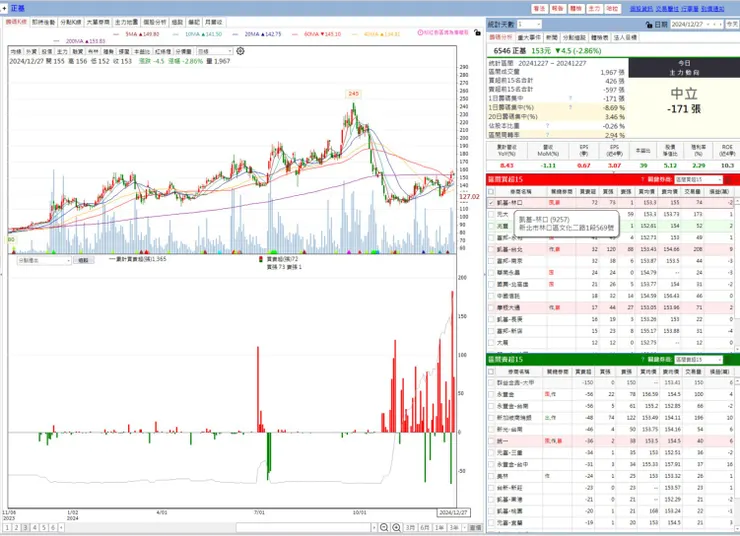Click the 20MA legend line swatch
Image resolution: width=740 pixels, height=536 pixels.
tap(237, 34)
